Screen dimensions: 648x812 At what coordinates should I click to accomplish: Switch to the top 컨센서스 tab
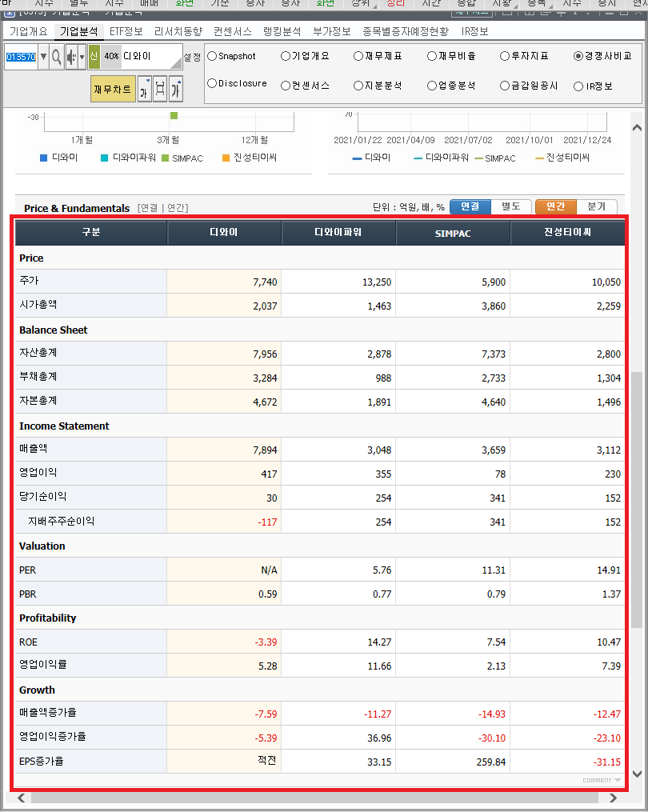click(233, 31)
